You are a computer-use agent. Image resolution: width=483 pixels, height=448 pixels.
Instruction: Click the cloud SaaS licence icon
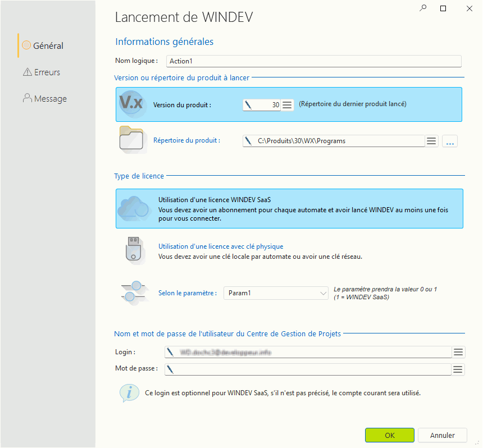click(134, 208)
